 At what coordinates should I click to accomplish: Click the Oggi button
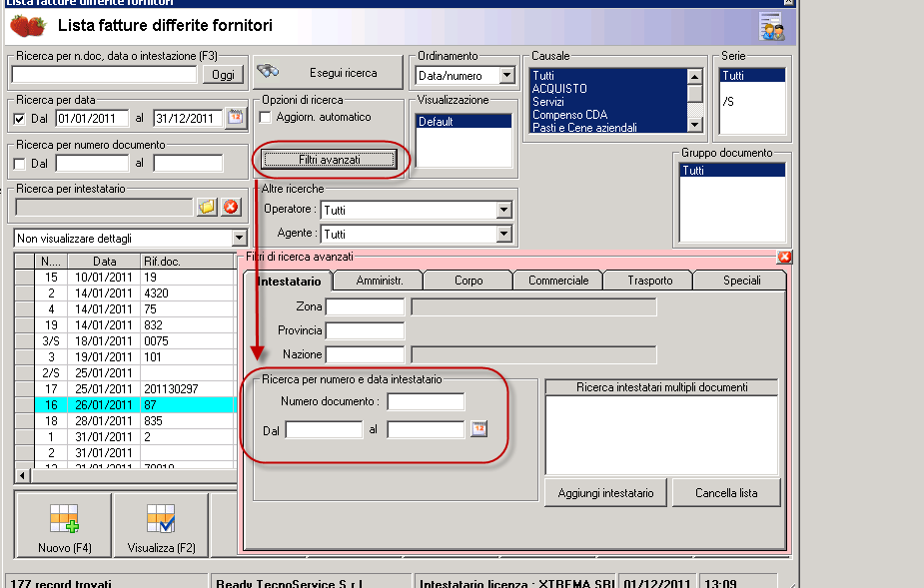click(223, 75)
